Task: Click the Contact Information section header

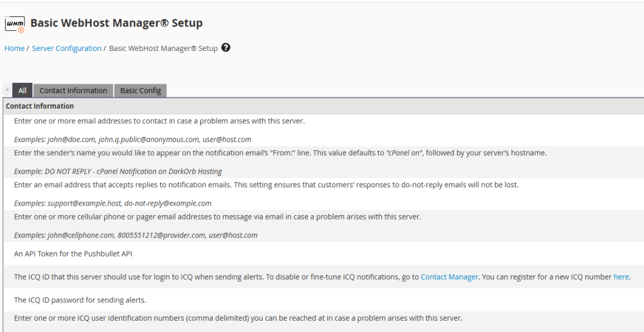Action: (x=40, y=106)
